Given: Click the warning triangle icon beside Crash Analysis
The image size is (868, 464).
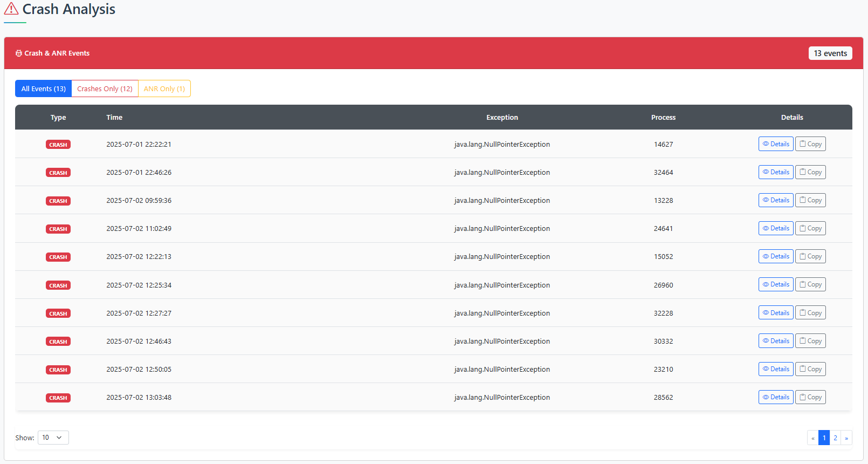Looking at the screenshot, I should (11, 9).
